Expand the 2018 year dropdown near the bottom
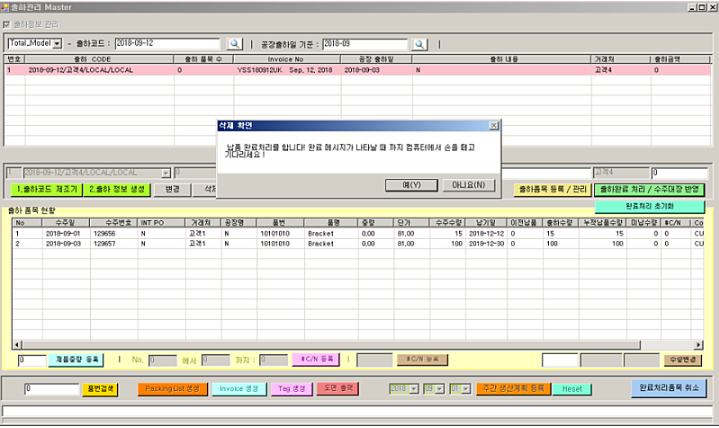This screenshot has height=428, width=719. pyautogui.click(x=414, y=389)
